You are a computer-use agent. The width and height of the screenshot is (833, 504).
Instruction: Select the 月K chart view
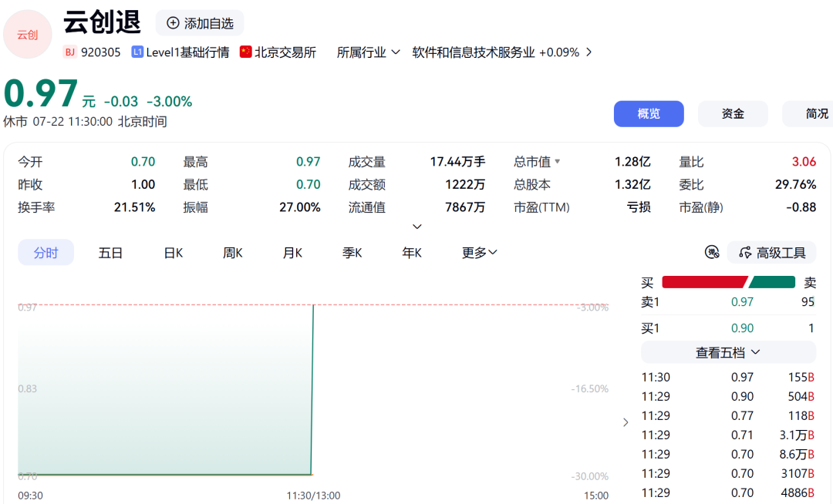pyautogui.click(x=292, y=253)
